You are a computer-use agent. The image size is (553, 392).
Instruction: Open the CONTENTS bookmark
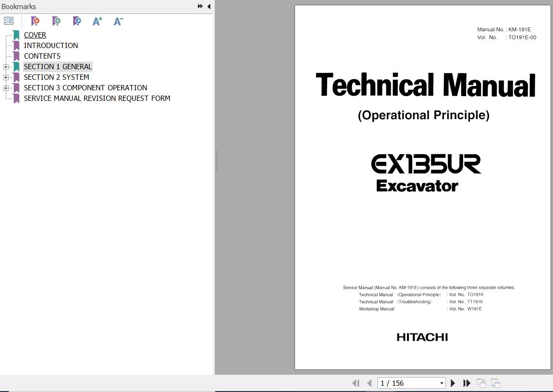(42, 56)
